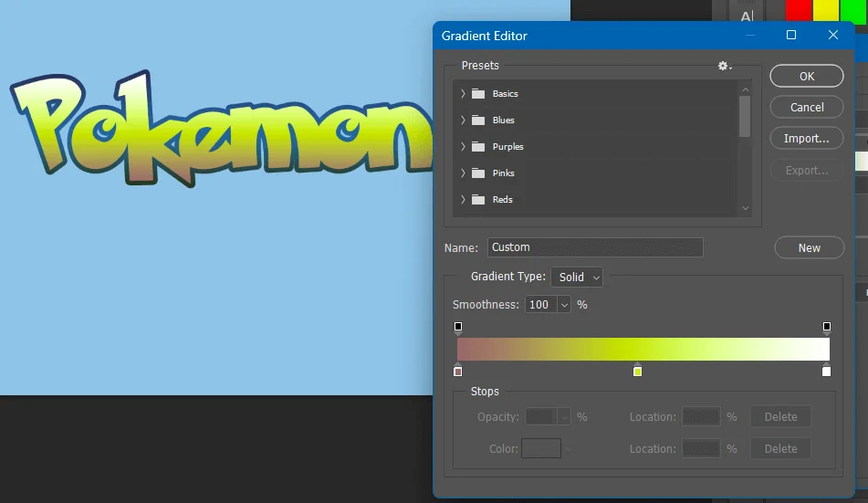Click the yellow swatch behind the dialog
Screen dimensions: 868x503
(826, 11)
